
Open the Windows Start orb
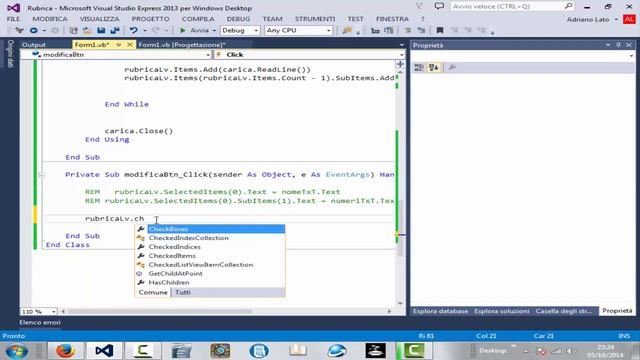[x=17, y=351]
